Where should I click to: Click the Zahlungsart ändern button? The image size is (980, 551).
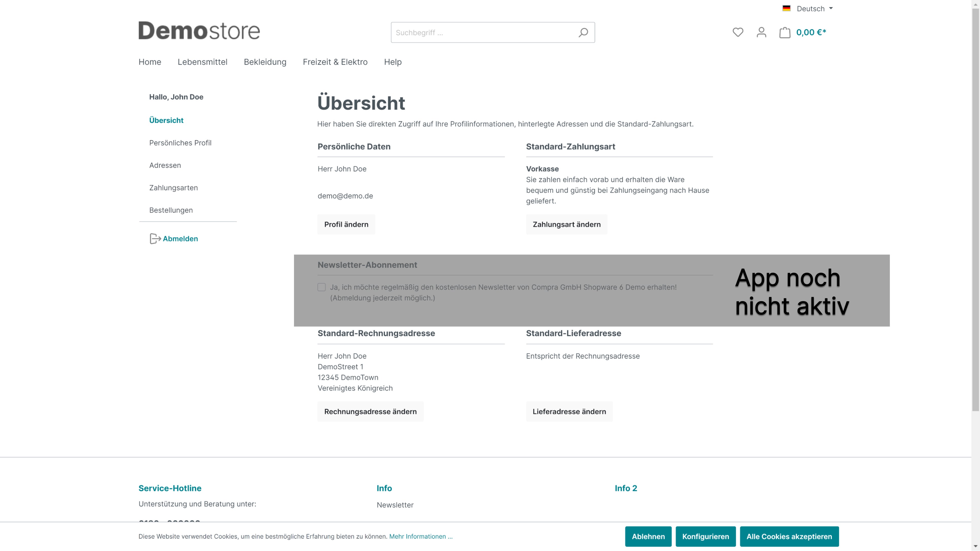tap(566, 225)
